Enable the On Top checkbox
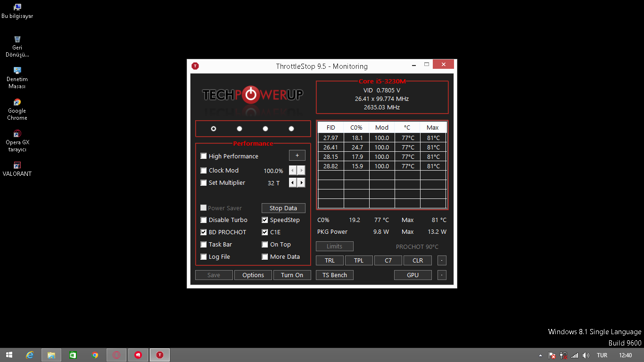 (265, 244)
